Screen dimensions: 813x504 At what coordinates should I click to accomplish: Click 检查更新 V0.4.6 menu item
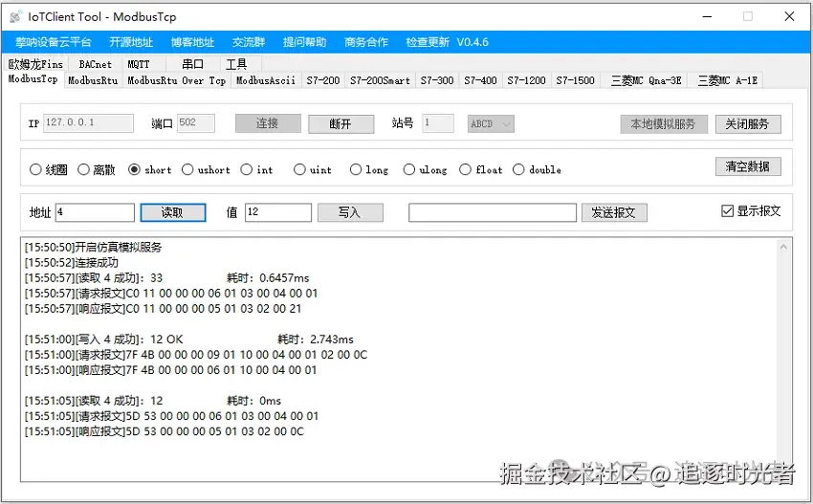point(447,42)
